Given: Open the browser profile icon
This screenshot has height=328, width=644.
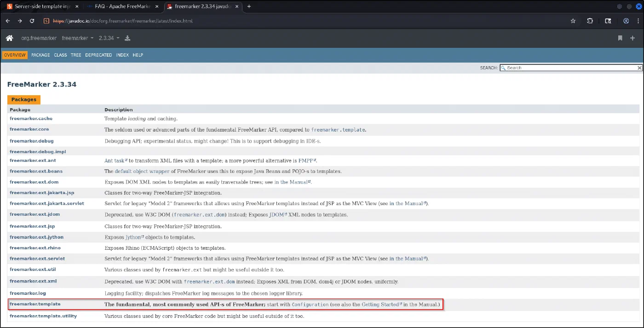Looking at the screenshot, I should coord(626,21).
